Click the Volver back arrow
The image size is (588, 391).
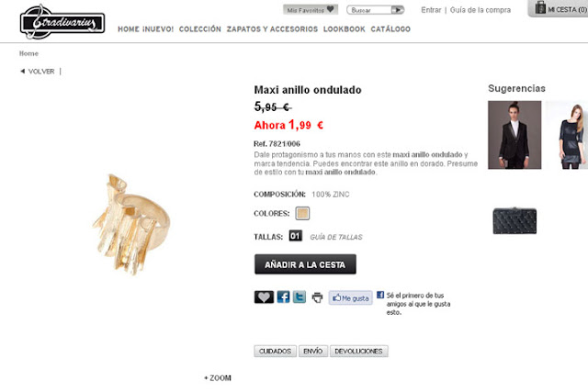[22, 72]
